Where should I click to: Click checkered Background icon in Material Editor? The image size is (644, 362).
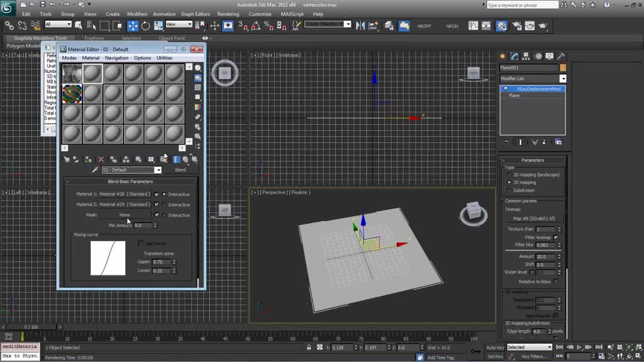pos(198,87)
